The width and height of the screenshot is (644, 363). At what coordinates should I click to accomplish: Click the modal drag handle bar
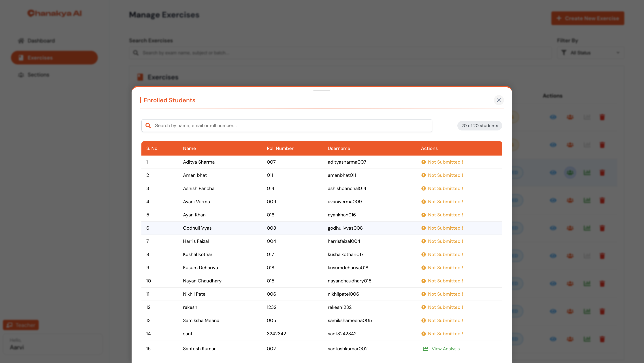tap(322, 90)
